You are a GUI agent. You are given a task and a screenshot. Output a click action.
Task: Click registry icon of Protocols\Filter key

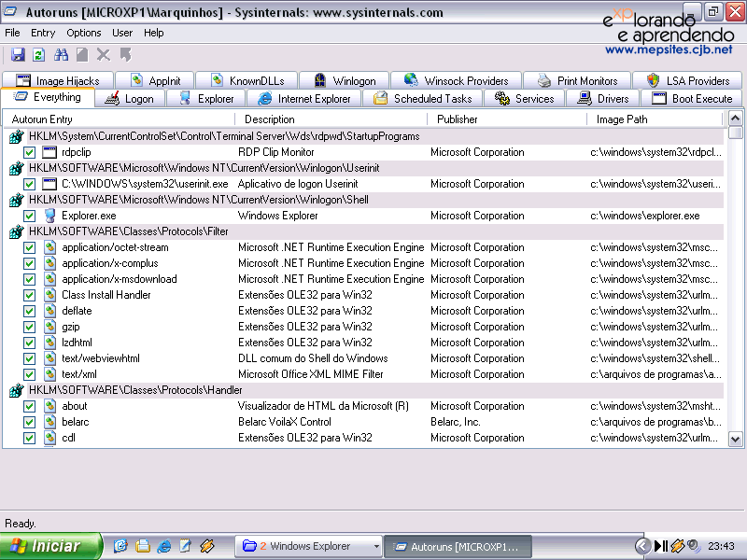(x=16, y=231)
